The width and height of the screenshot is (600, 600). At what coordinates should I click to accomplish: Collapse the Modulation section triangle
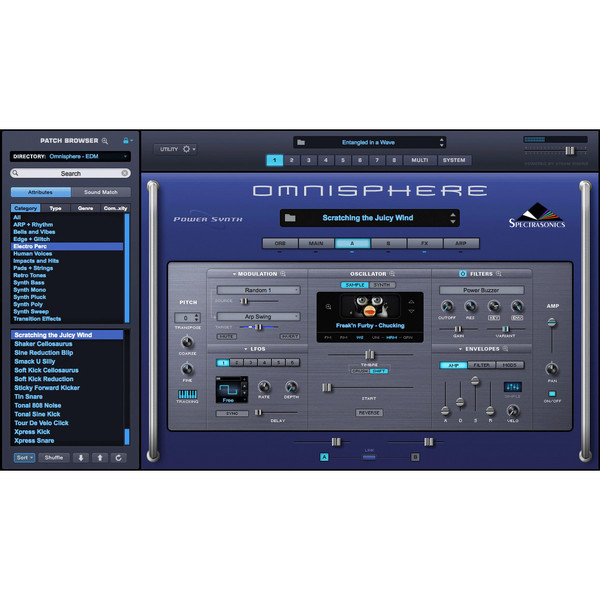pyautogui.click(x=234, y=274)
